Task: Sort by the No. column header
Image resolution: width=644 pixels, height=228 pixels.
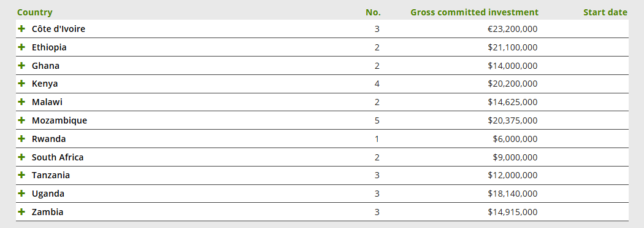Action: [373, 12]
